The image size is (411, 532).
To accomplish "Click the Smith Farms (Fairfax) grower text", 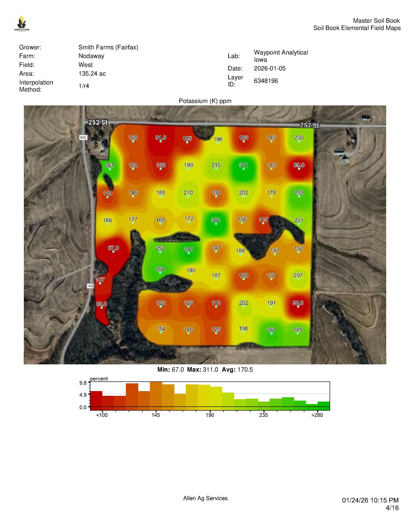I will (108, 47).
